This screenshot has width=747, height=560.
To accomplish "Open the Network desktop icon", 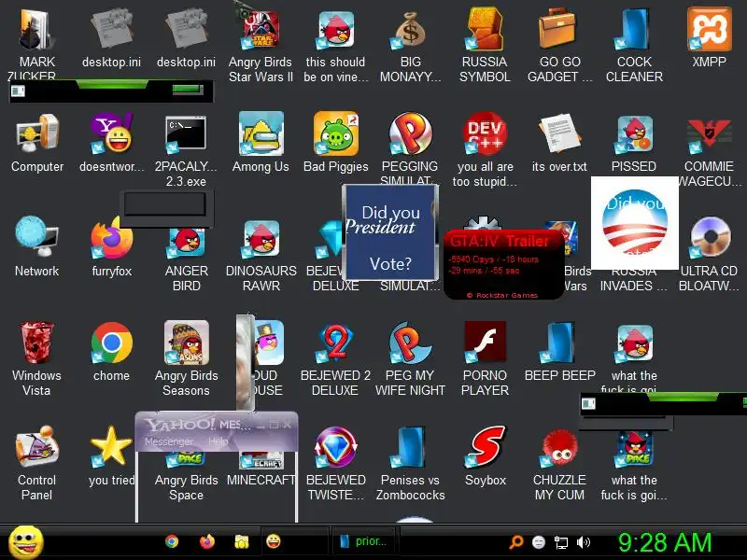I will [36, 238].
